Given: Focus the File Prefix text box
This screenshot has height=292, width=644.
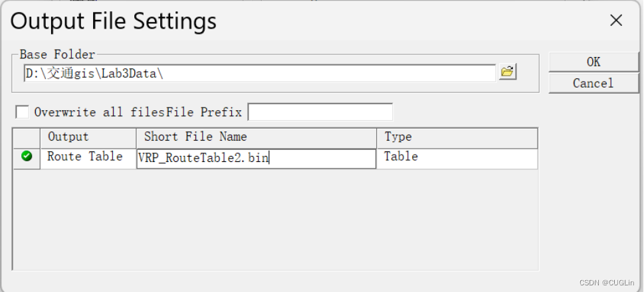Looking at the screenshot, I should tap(320, 112).
